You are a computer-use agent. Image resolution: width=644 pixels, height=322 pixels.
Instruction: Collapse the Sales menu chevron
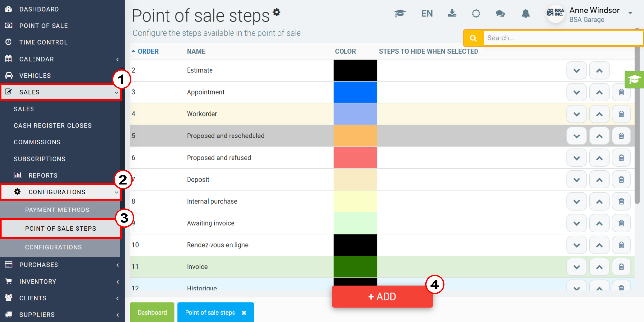[116, 93]
